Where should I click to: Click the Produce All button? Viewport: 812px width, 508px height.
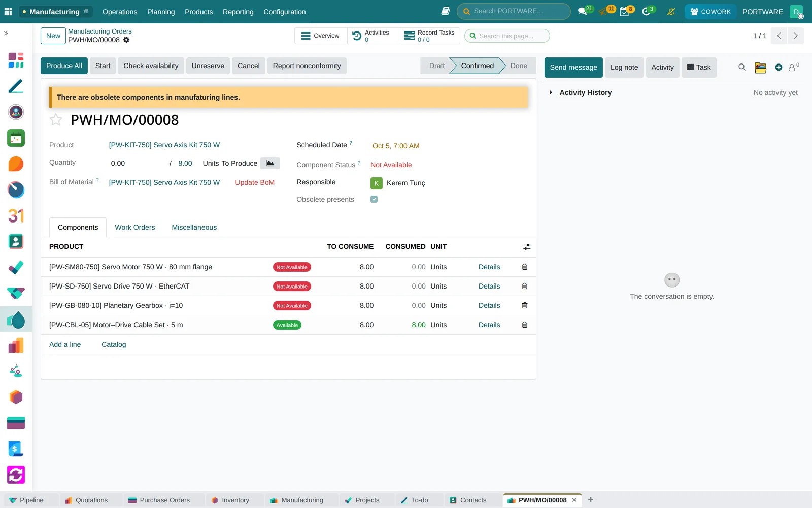64,66
